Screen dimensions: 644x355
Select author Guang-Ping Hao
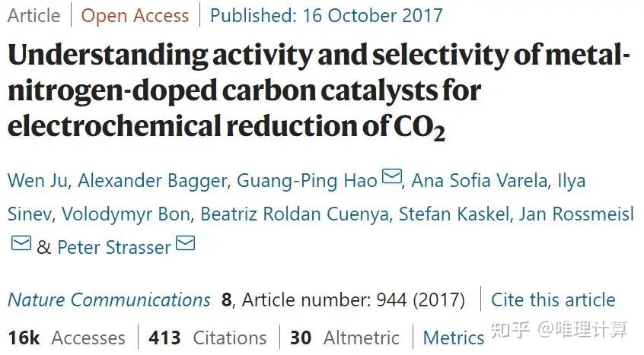pos(307,181)
